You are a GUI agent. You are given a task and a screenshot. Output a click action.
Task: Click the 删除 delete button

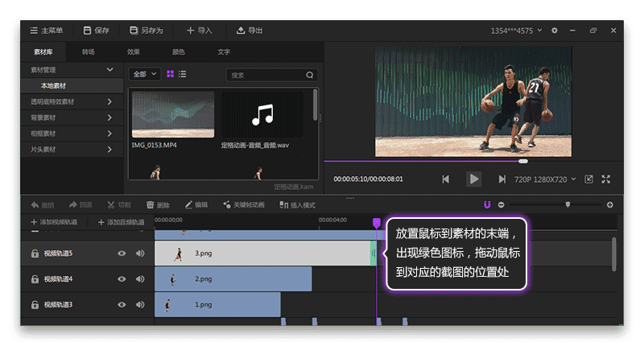pyautogui.click(x=158, y=205)
